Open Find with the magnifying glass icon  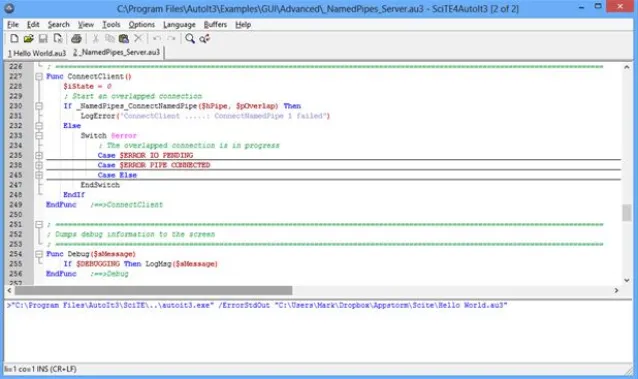pyautogui.click(x=190, y=39)
